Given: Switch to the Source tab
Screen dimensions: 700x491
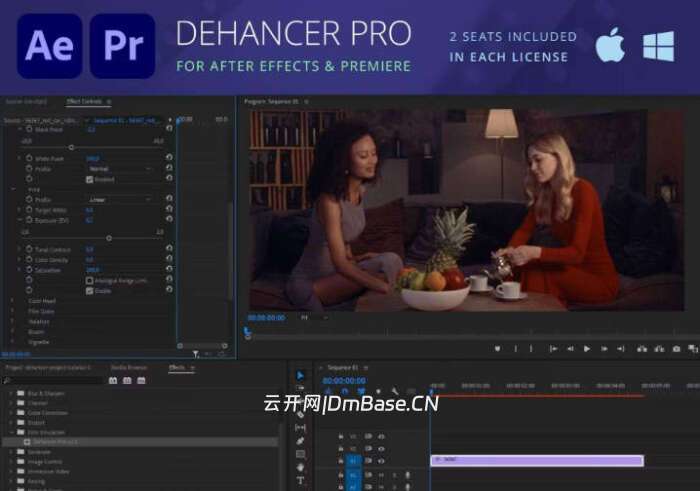Looking at the screenshot, I should pos(26,102).
